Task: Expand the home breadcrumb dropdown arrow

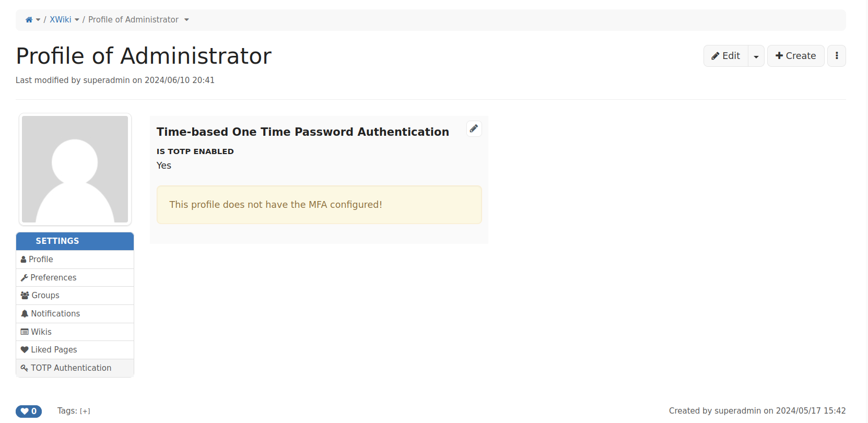Action: coord(38,20)
